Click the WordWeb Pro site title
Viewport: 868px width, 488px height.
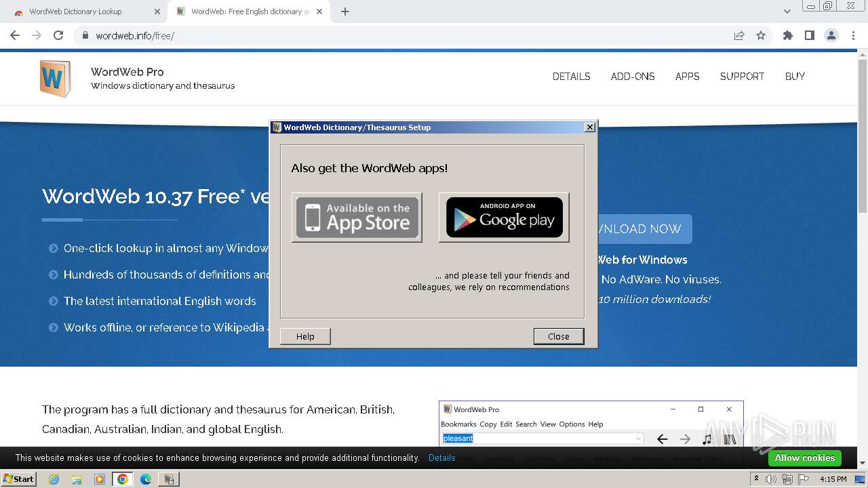pos(127,72)
